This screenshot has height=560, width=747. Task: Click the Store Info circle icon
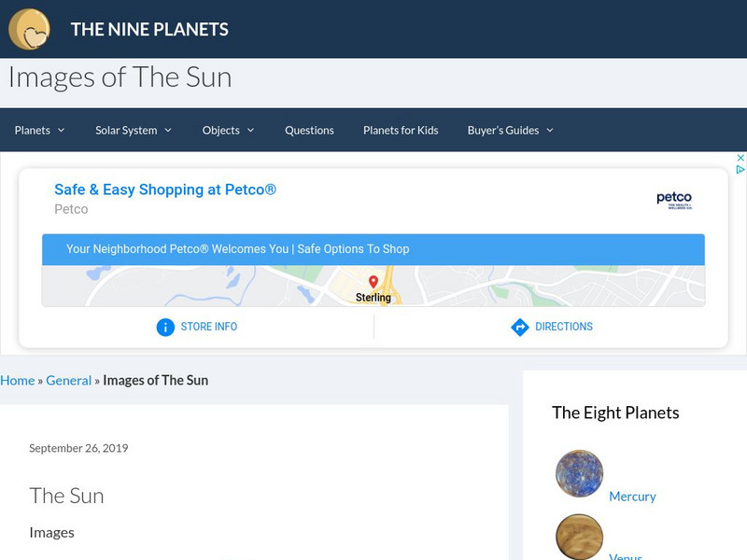point(165,327)
